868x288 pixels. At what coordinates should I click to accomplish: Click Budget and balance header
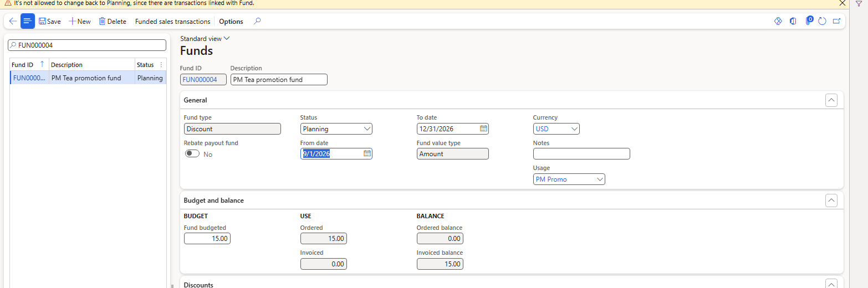[x=213, y=200]
